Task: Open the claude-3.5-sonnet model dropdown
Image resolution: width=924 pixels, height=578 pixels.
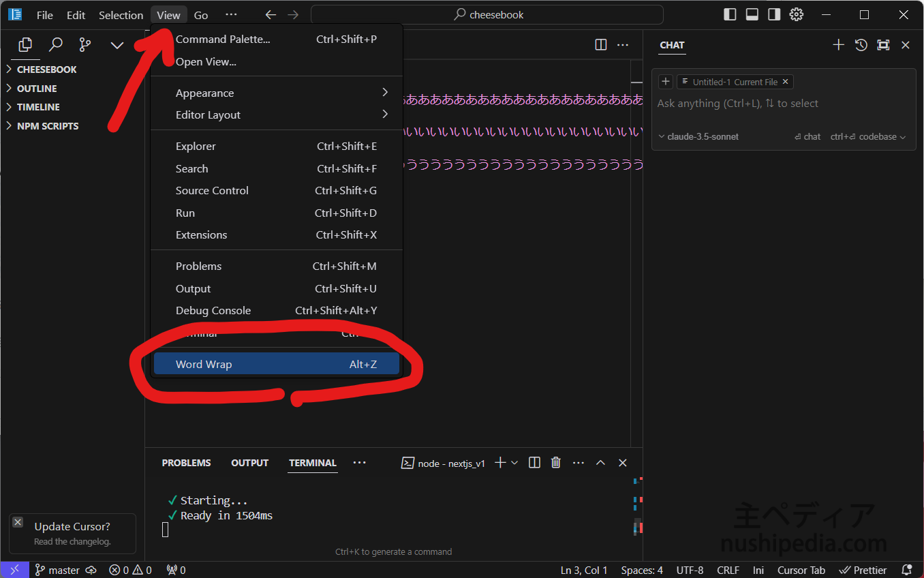Action: 698,137
